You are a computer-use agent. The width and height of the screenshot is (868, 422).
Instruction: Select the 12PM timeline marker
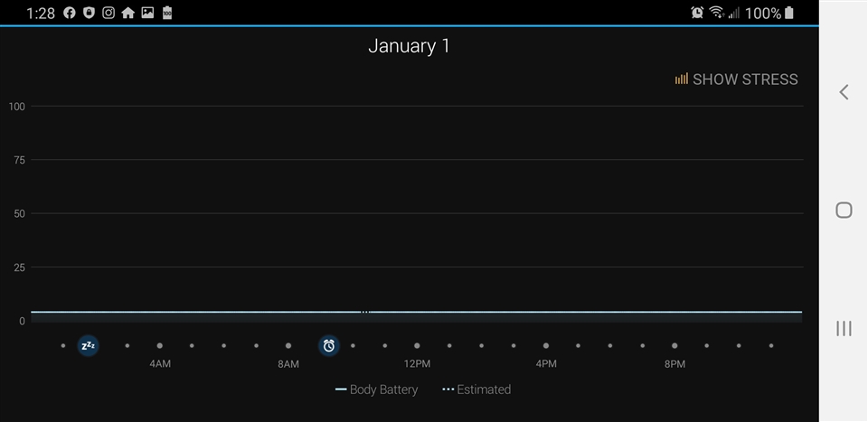coord(417,346)
